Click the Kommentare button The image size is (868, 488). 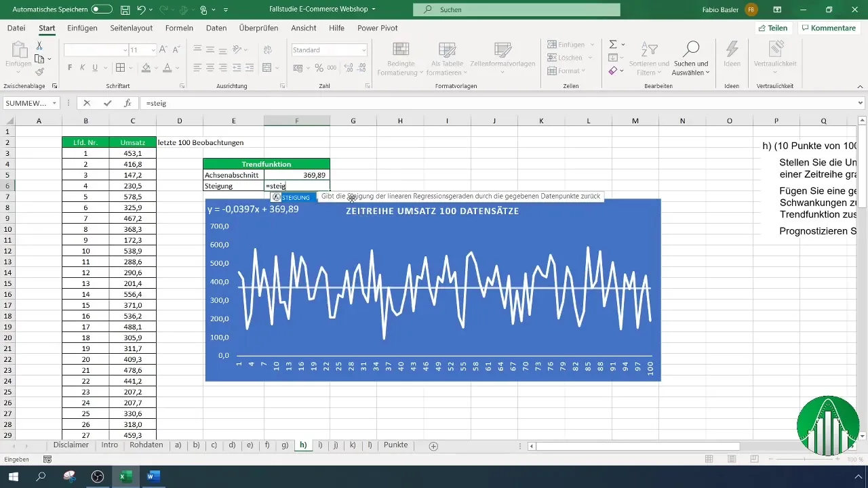point(829,28)
